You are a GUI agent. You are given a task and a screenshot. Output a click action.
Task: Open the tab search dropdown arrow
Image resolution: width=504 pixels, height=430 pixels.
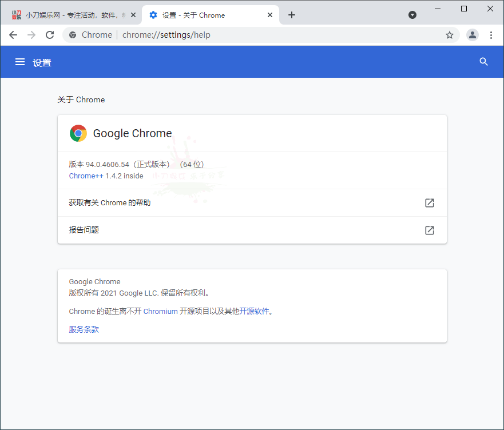[x=412, y=15]
